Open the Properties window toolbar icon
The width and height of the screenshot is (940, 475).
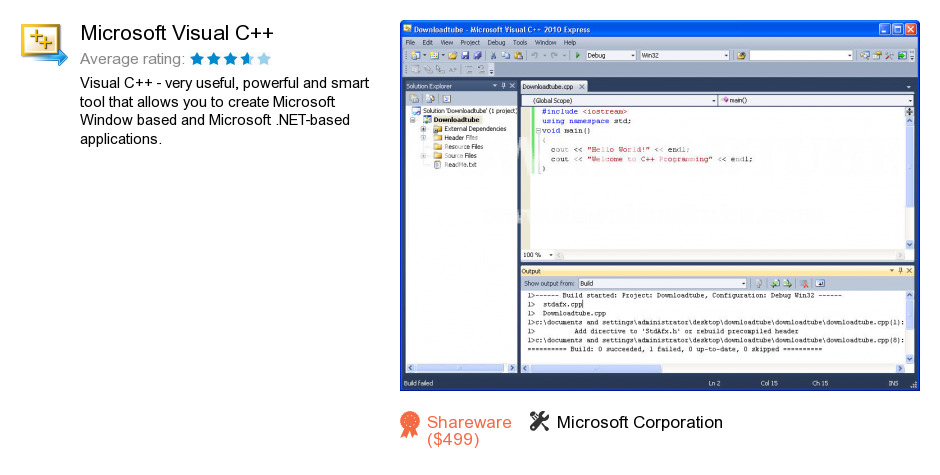(877, 55)
